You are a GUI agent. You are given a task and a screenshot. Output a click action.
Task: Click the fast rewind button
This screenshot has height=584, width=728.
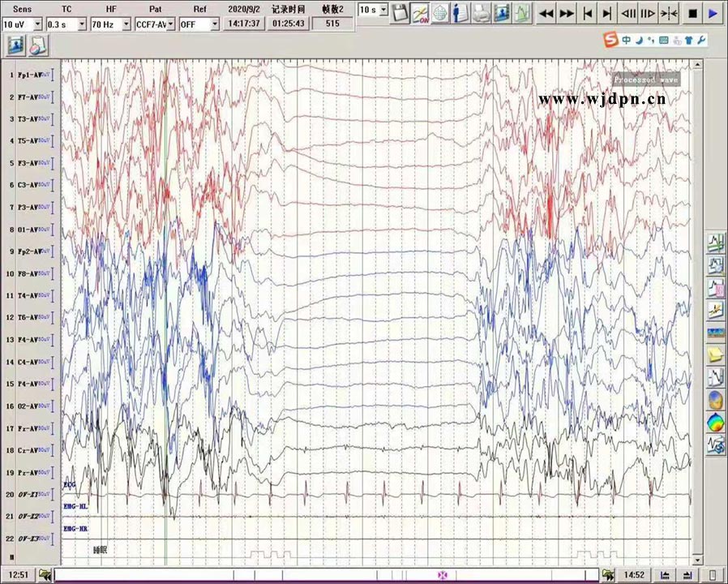(546, 13)
